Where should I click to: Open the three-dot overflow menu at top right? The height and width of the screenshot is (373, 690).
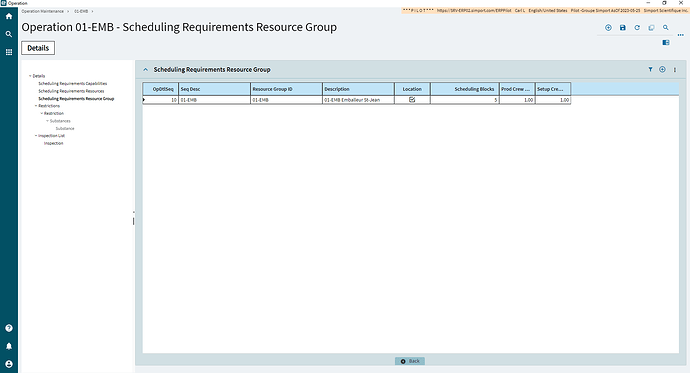681,35
